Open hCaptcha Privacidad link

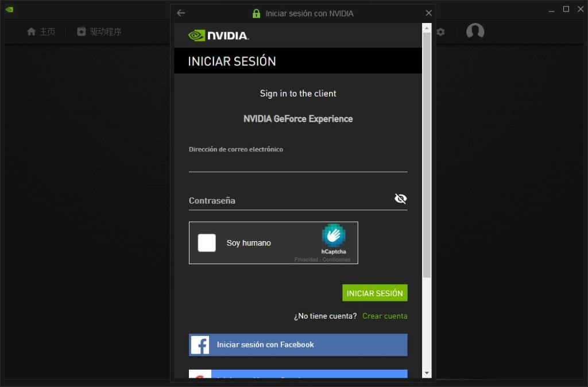pyautogui.click(x=306, y=260)
